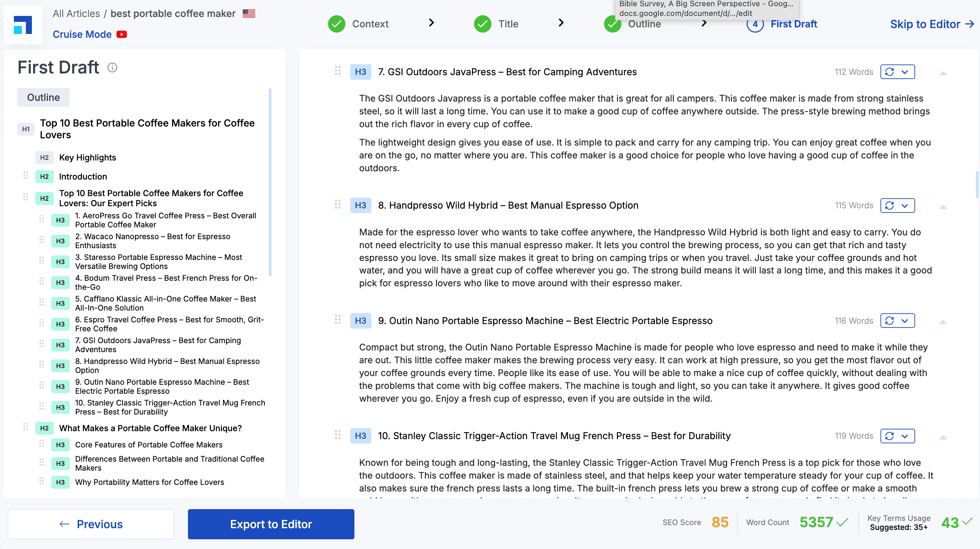Select the Outline tab in the sidebar

pos(43,97)
